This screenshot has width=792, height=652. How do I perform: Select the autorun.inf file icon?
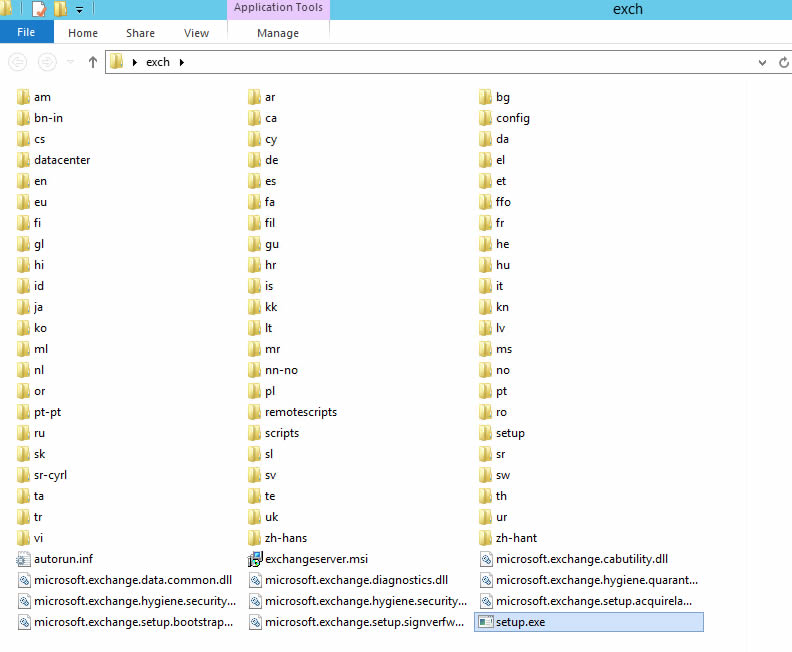coord(23,559)
